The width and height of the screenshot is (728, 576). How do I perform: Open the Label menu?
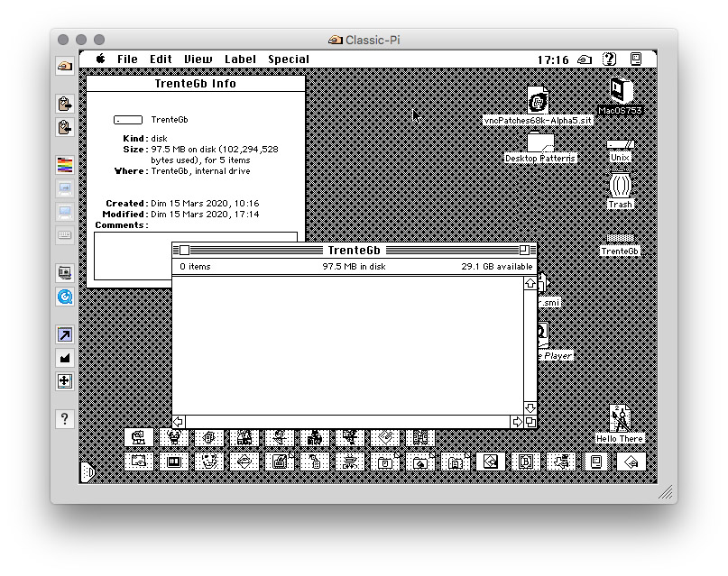[x=240, y=59]
